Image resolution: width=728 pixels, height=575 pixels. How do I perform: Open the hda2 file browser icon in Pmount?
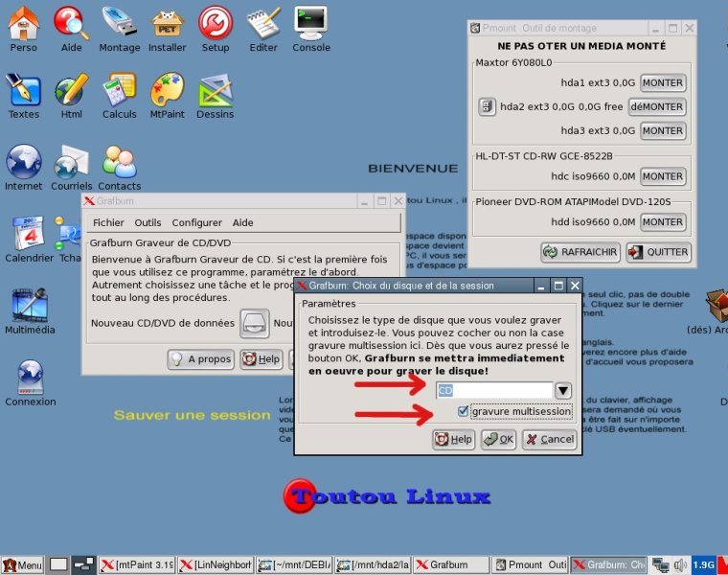487,107
